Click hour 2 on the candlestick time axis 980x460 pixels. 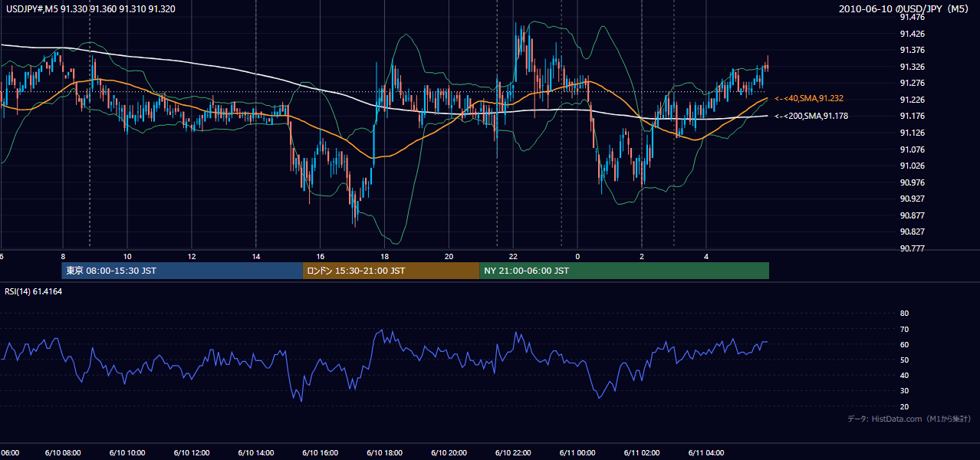pos(642,256)
